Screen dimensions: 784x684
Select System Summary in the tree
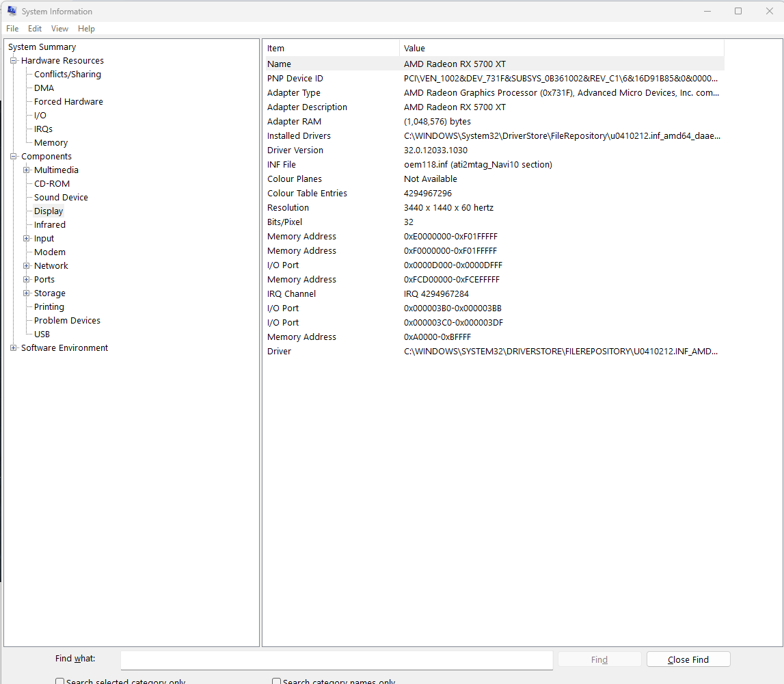pyautogui.click(x=42, y=47)
